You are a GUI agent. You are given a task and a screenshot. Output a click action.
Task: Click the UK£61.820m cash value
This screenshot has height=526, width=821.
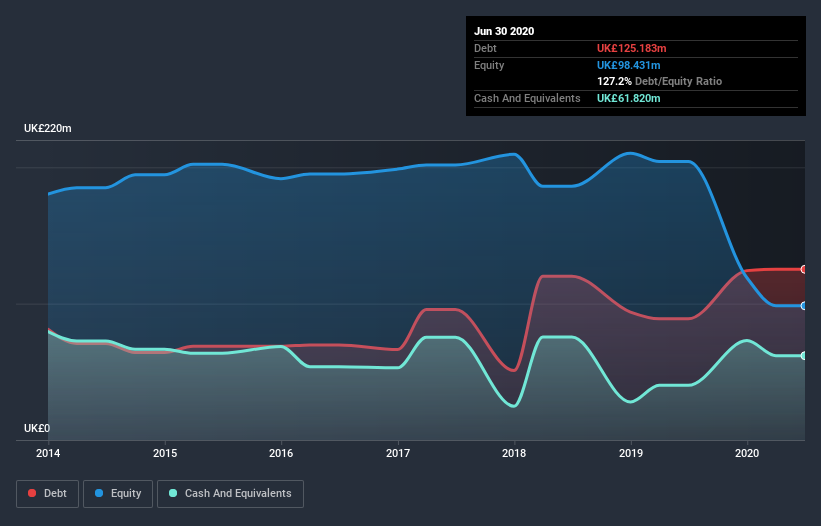pyautogui.click(x=628, y=98)
